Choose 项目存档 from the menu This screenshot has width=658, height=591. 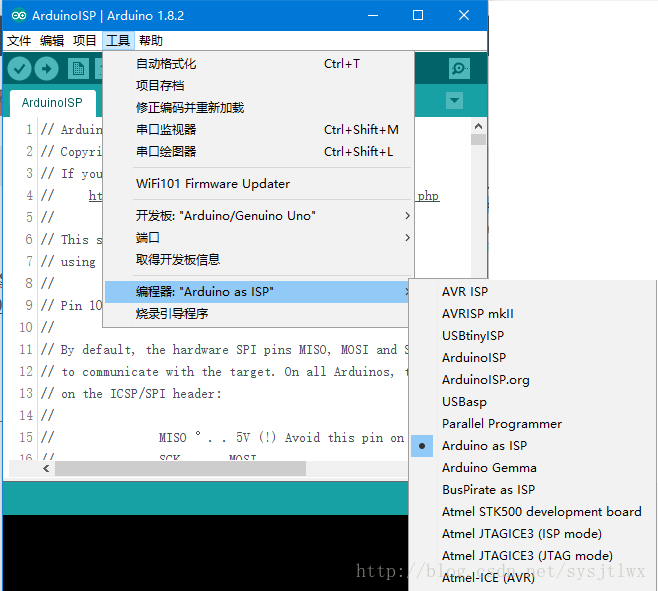(258, 86)
